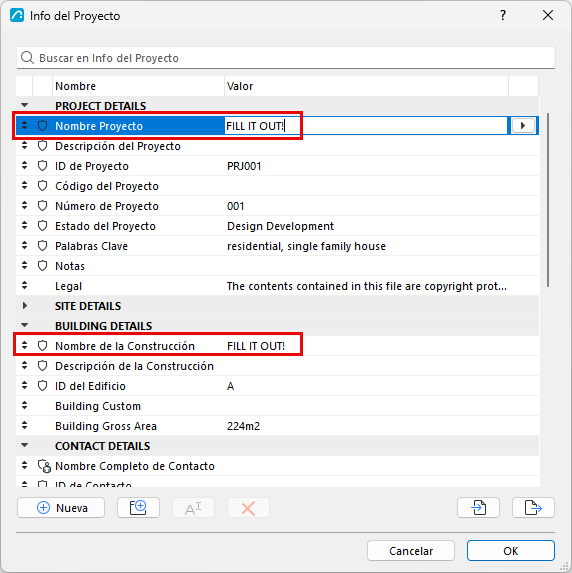Click the shield icon beside Palabras Clave

click(43, 246)
